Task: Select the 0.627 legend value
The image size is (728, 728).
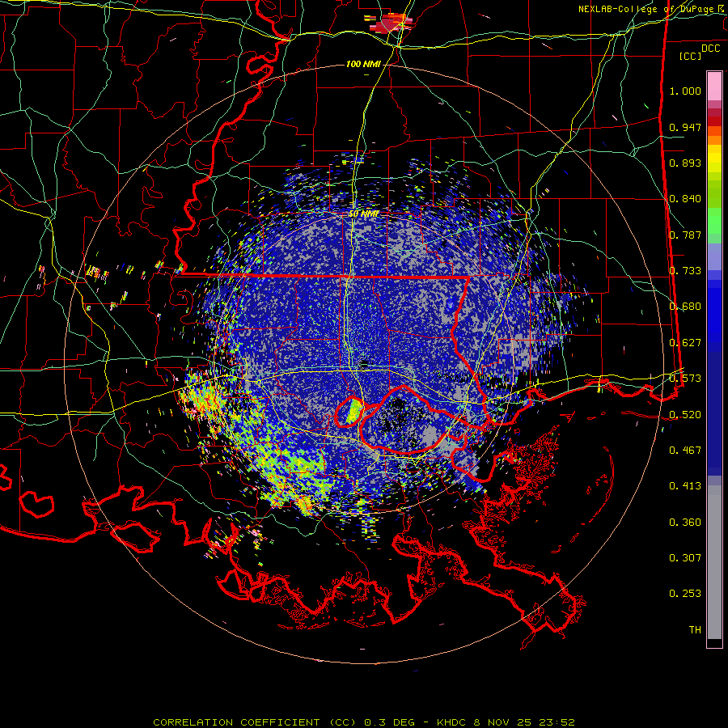Action: (x=685, y=343)
